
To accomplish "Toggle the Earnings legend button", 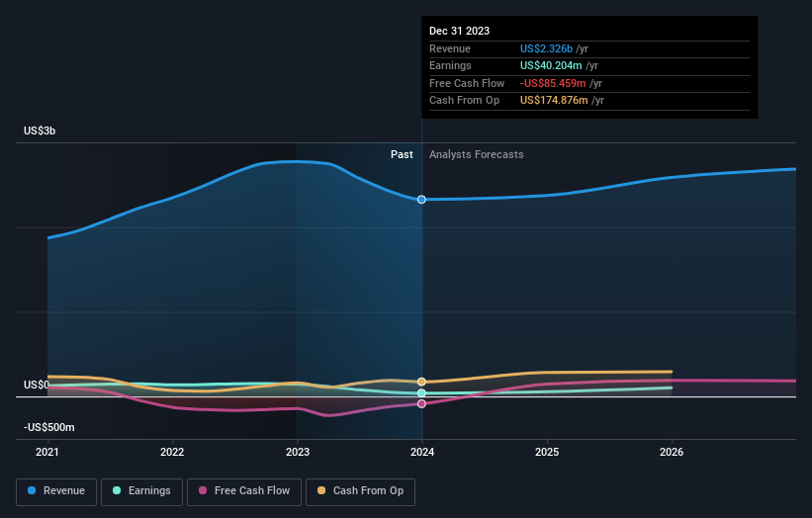I will (141, 491).
